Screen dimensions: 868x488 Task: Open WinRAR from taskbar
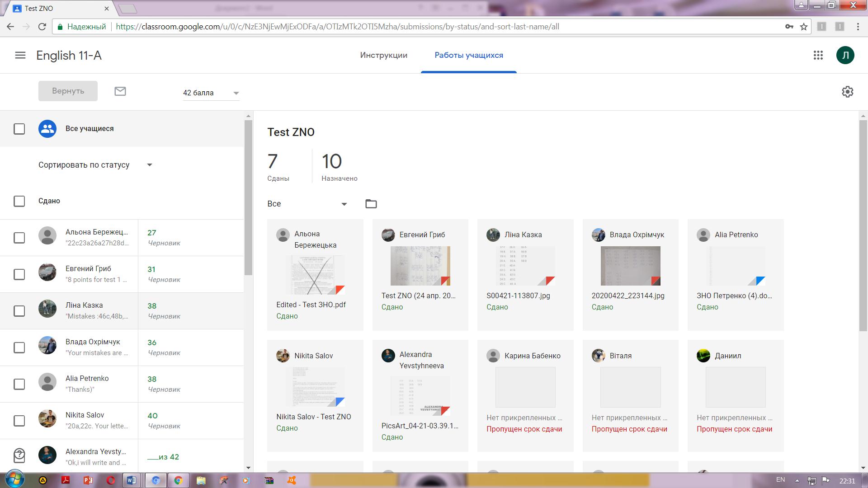(x=269, y=480)
